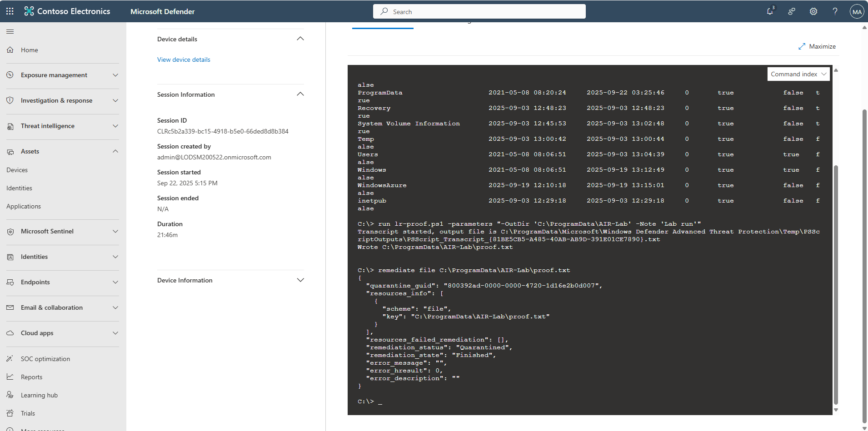Viewport: 868px width, 431px height.
Task: Click inside the Search box
Action: [479, 11]
